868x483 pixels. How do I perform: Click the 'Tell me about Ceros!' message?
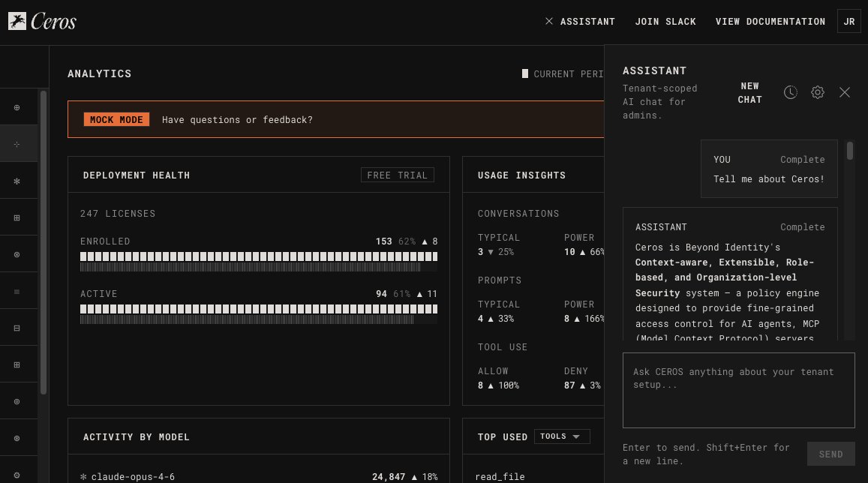point(769,179)
